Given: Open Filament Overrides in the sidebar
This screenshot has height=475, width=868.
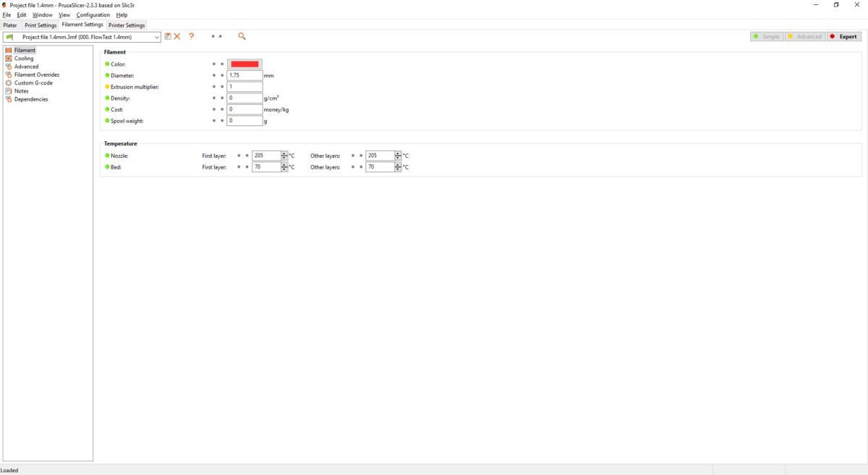Looking at the screenshot, I should 36,75.
